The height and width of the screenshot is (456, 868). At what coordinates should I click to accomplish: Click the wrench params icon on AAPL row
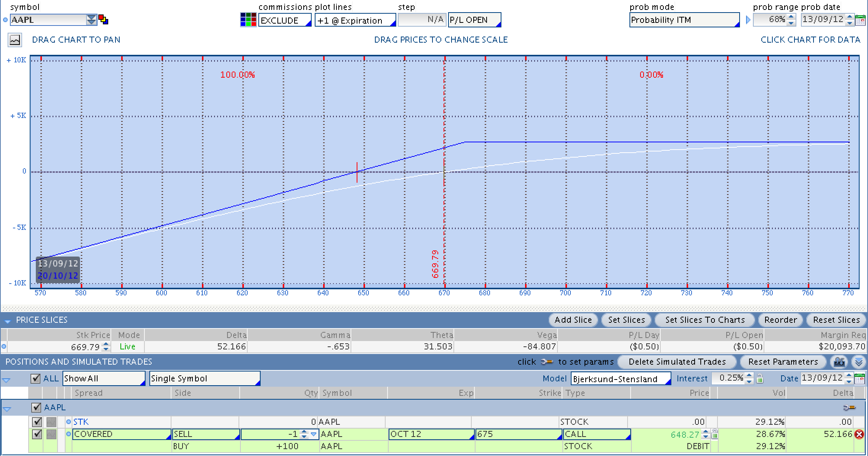pyautogui.click(x=849, y=408)
